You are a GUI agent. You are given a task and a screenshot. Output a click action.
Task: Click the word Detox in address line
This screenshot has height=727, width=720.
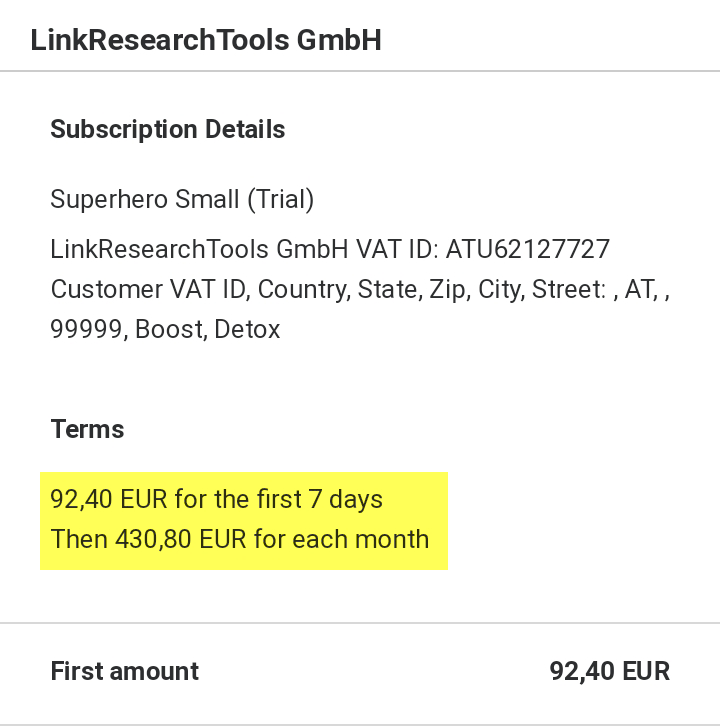coord(247,330)
